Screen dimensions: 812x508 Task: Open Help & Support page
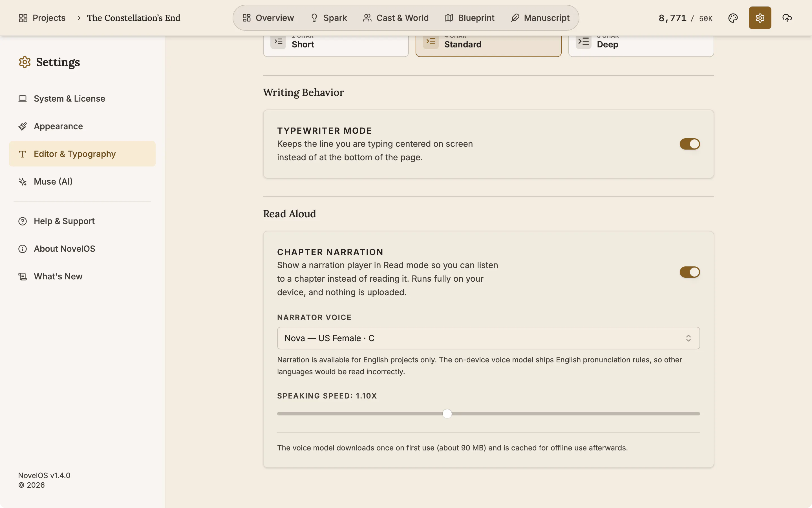point(82,221)
